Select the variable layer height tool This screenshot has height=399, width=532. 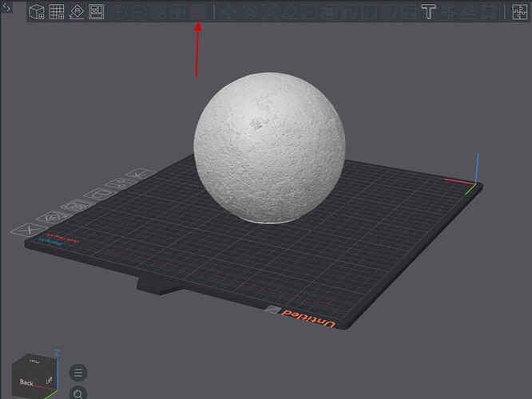(198, 12)
